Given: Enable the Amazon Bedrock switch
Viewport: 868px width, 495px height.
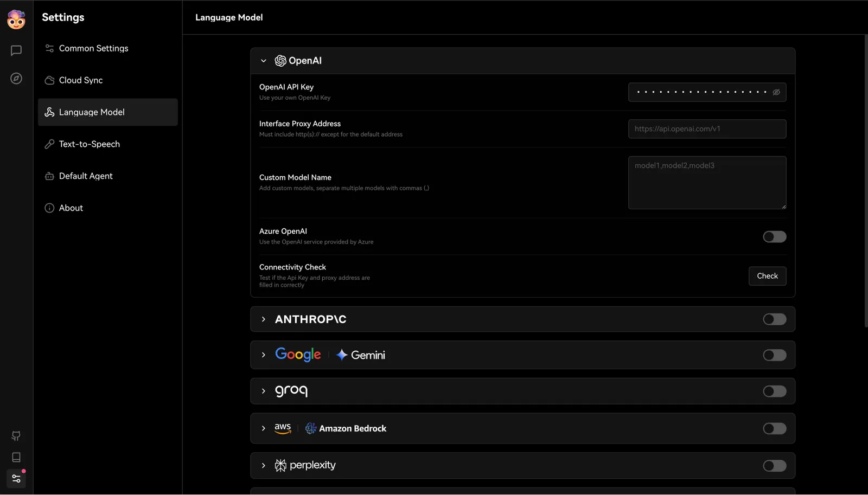Looking at the screenshot, I should [775, 429].
